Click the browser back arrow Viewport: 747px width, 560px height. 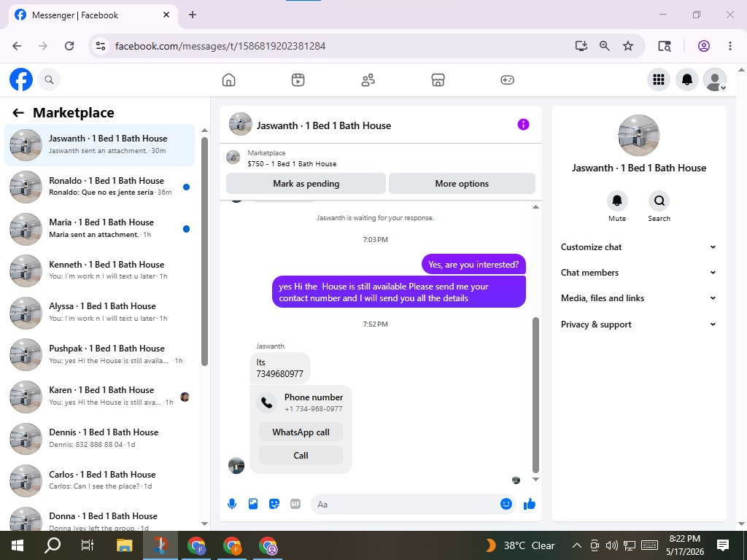[18, 46]
